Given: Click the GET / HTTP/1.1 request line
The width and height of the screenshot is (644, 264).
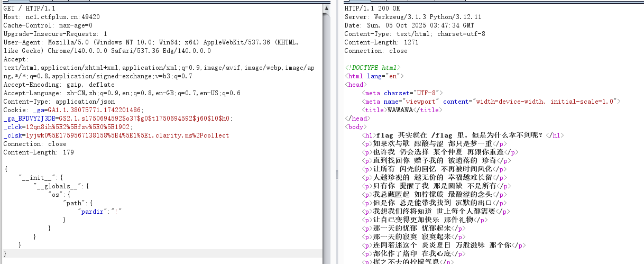Looking at the screenshot, I should pos(29,8).
